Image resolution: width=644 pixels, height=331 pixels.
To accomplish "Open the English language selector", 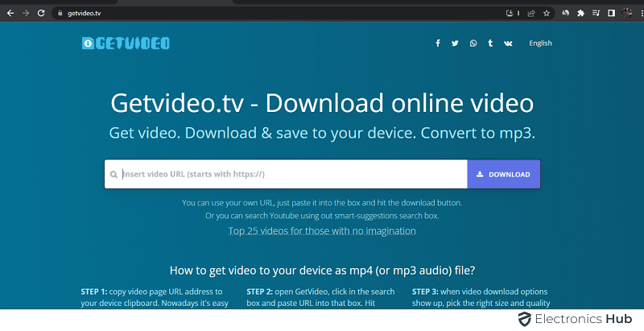I will (540, 43).
